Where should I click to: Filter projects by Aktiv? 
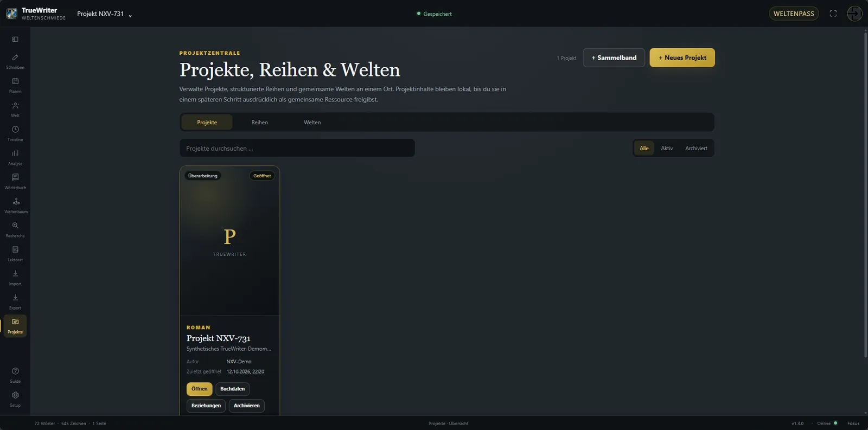(x=667, y=148)
